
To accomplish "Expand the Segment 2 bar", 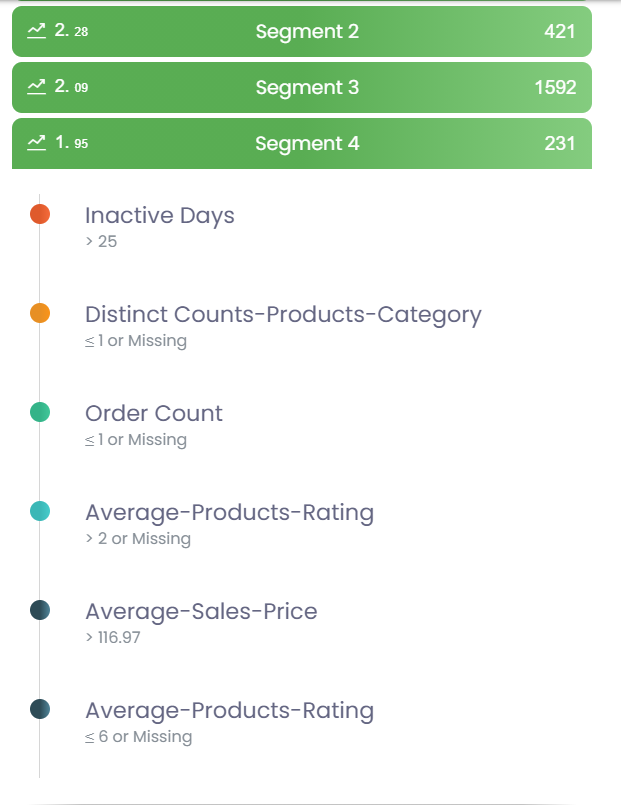I will tap(302, 31).
